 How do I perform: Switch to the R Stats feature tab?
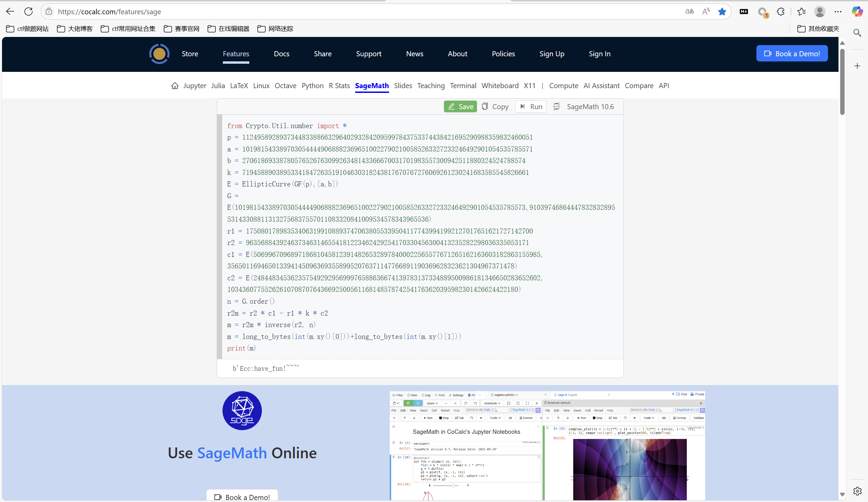[339, 86]
